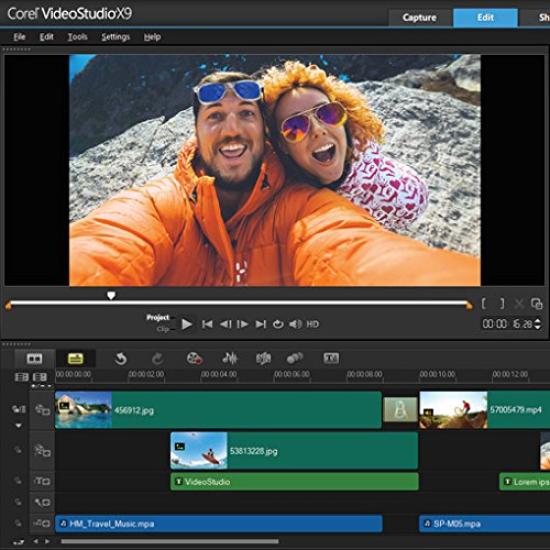This screenshot has height=550, width=550.
Task: Click the scroll left arrow below the tracks
Action: pos(35,541)
